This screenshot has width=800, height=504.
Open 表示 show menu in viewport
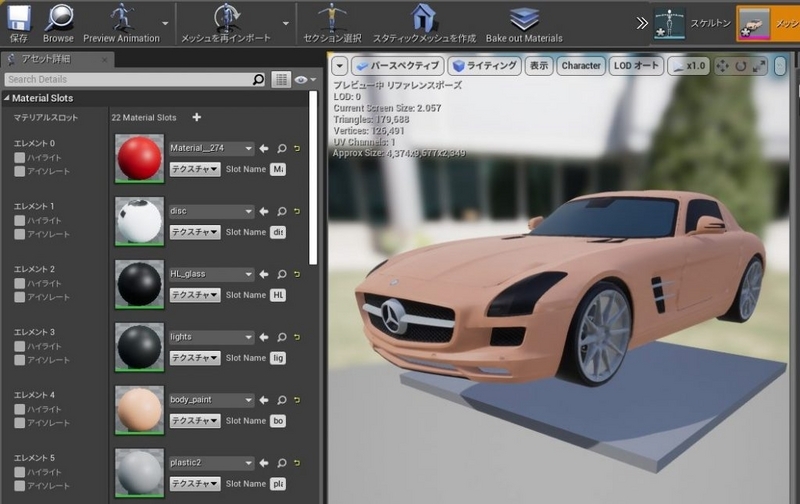(539, 66)
